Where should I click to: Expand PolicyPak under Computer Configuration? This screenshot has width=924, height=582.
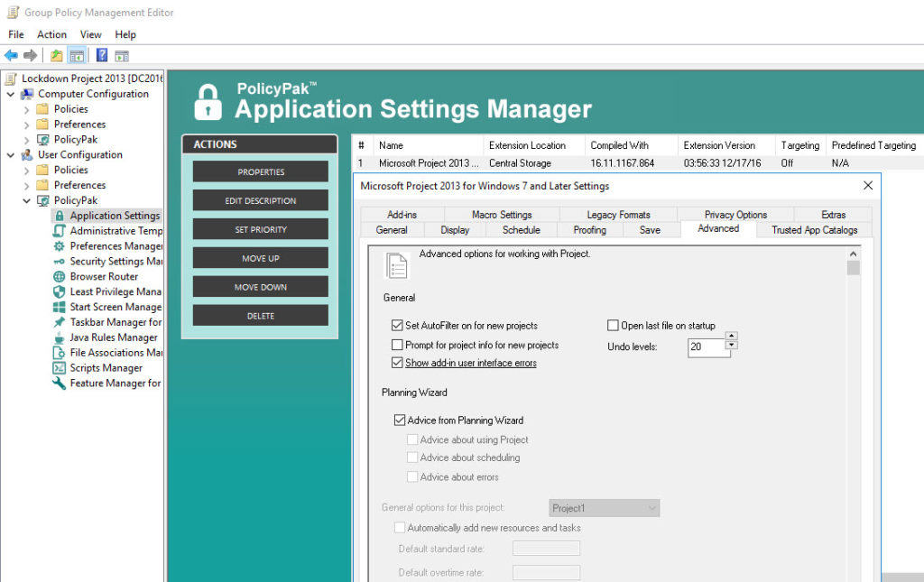26,140
